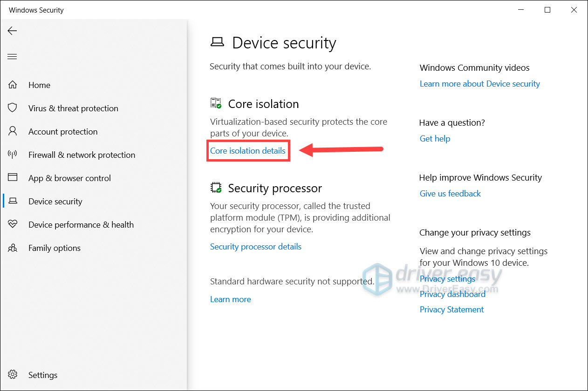Click the Give us feedback link
588x391 pixels.
[450, 194]
